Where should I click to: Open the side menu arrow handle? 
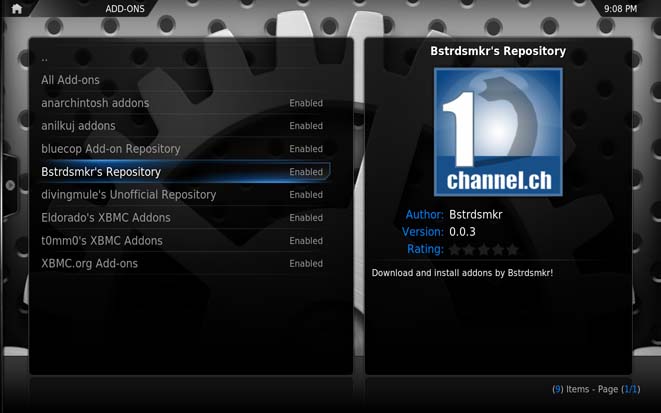click(10, 185)
